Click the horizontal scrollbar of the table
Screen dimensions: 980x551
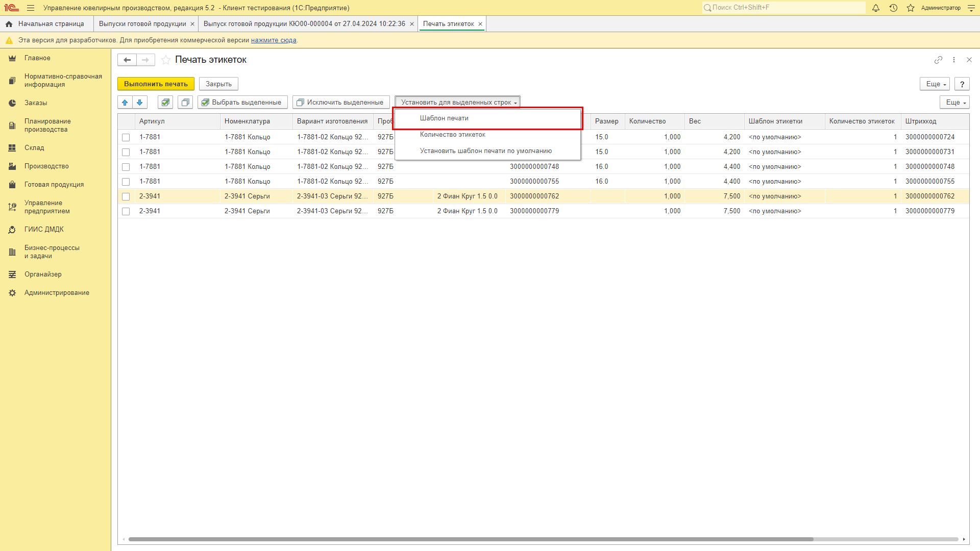point(471,539)
